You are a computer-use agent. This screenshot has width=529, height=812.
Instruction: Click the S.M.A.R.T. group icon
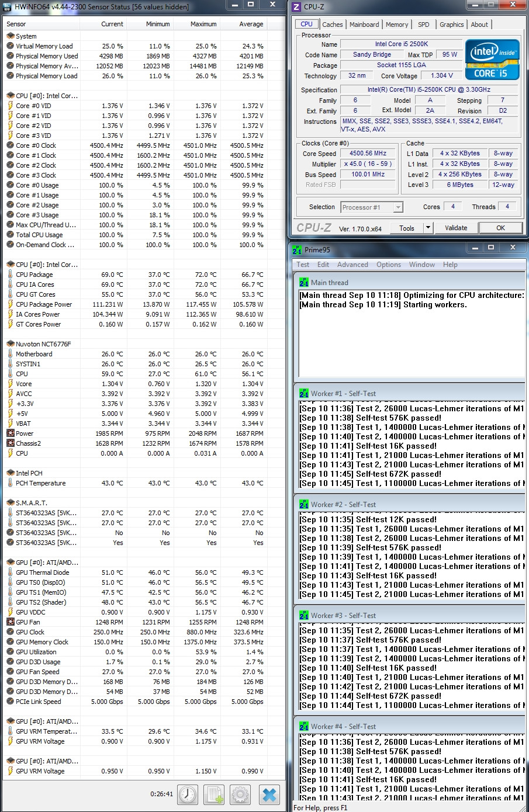click(10, 502)
